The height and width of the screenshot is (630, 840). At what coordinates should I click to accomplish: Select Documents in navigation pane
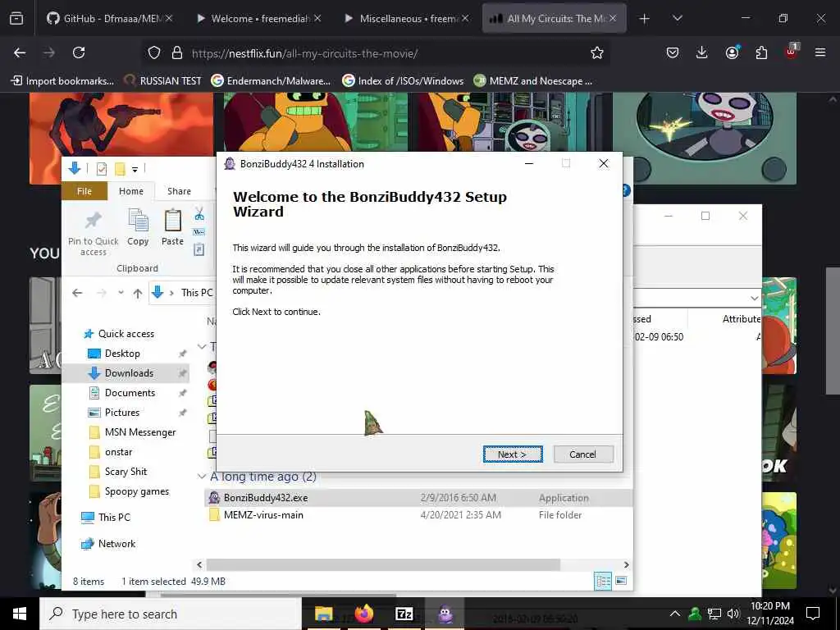pyautogui.click(x=130, y=393)
